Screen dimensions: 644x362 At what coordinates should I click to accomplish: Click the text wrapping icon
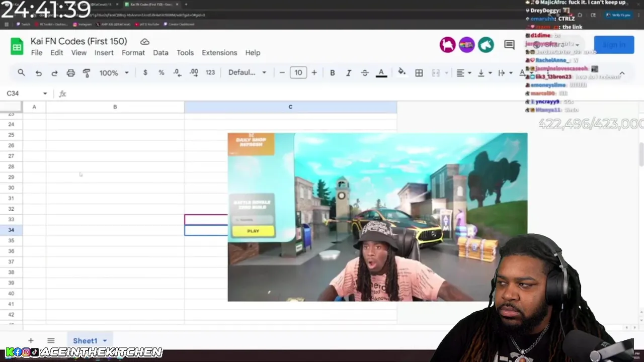coord(502,73)
